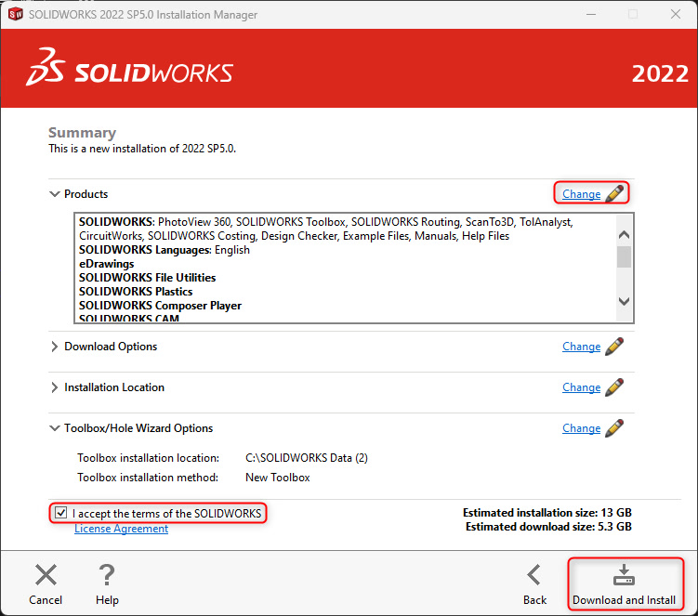Click the pencil icon beside Installation Location Change
Image resolution: width=698 pixels, height=616 pixels.
click(614, 387)
